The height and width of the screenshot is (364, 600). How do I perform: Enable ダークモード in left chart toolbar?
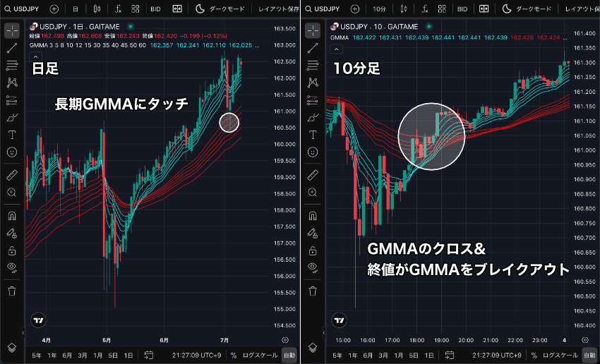220,8
